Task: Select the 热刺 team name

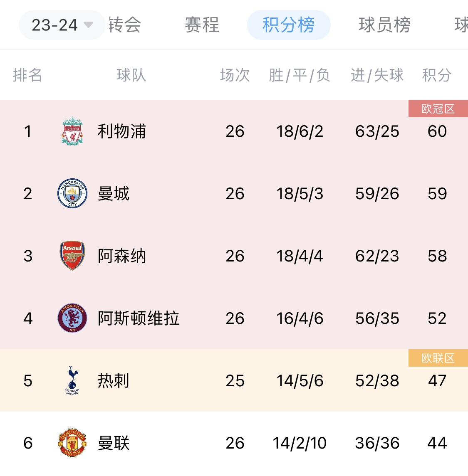Action: [x=113, y=381]
